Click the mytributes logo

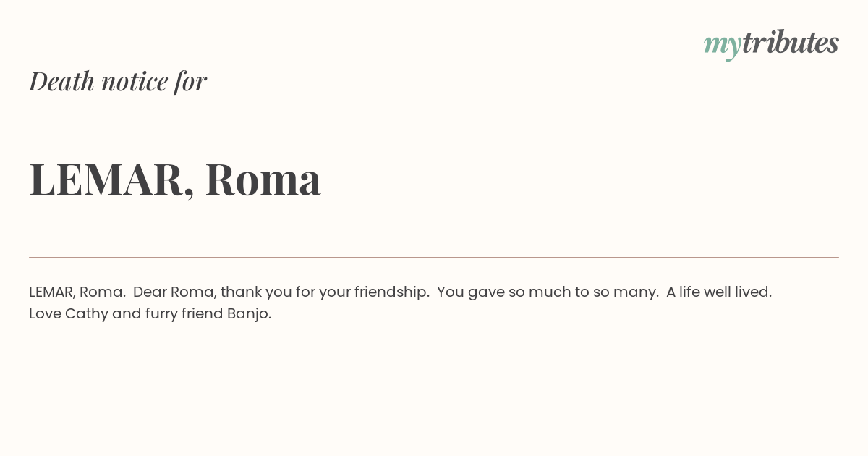click(771, 44)
